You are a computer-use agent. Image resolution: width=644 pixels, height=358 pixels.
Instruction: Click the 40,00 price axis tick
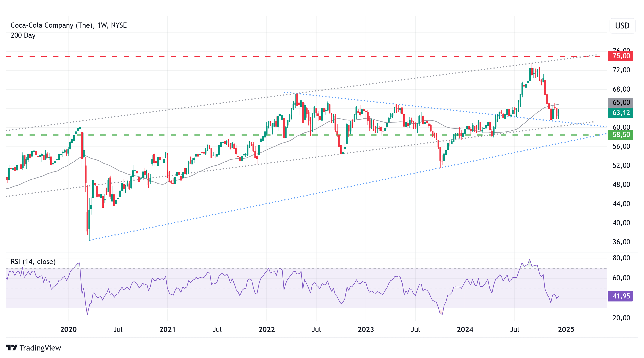coord(621,223)
